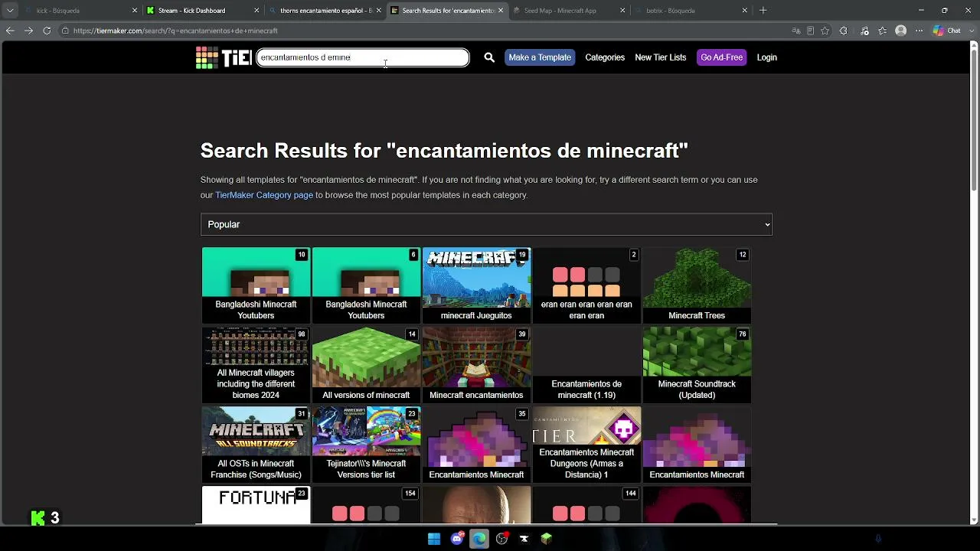
Task: Select the 'Search Results' TierMaker tab
Action: [x=447, y=11]
